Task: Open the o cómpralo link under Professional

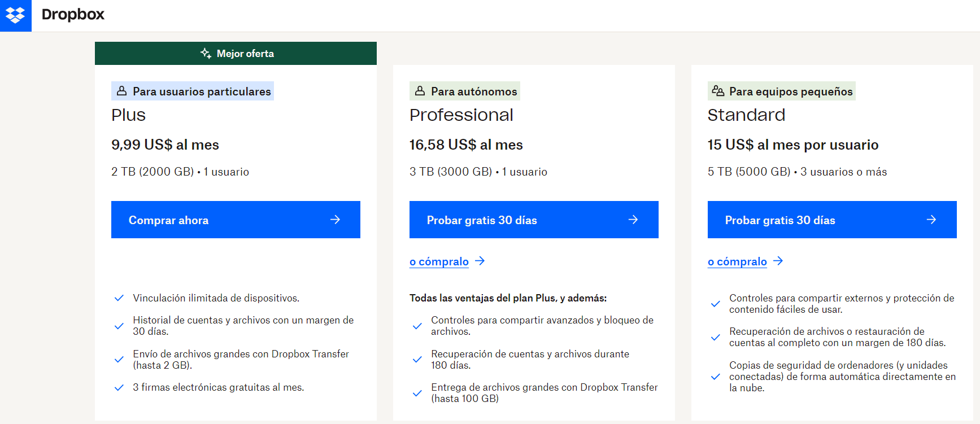Action: (439, 261)
